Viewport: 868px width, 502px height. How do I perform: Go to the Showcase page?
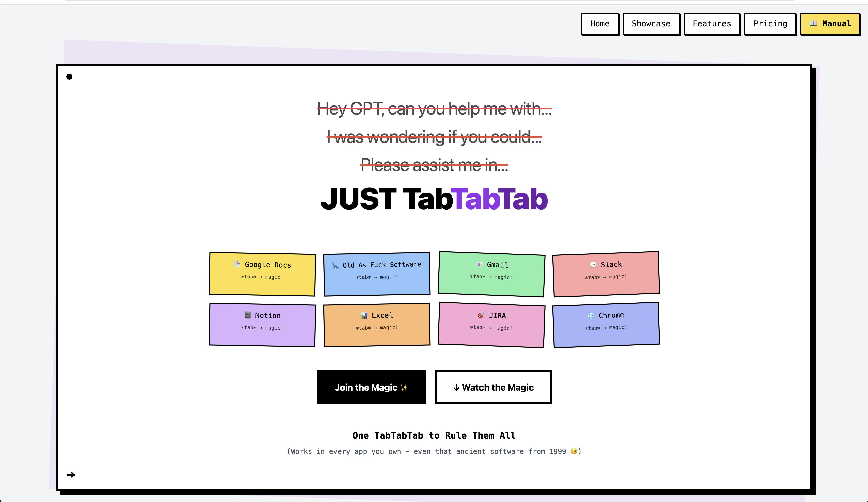pyautogui.click(x=651, y=24)
